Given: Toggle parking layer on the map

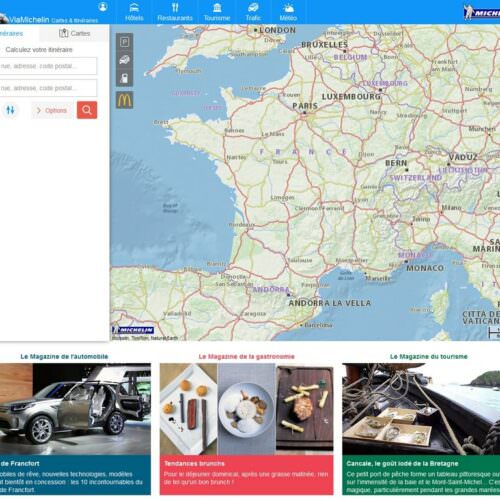Looking at the screenshot, I should pos(125,42).
